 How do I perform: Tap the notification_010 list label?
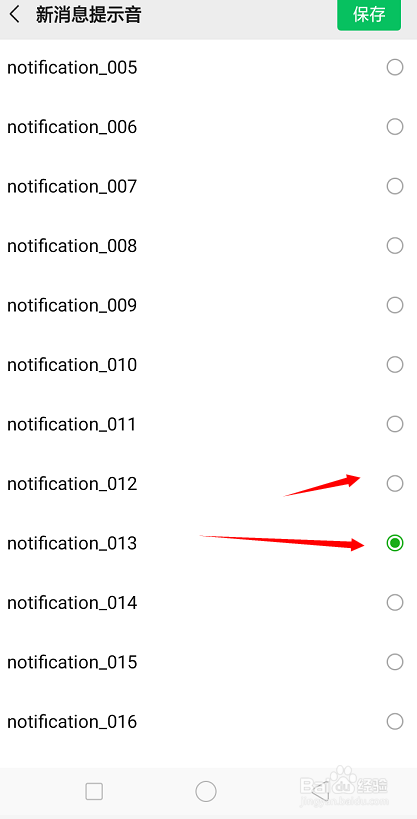[x=72, y=365]
